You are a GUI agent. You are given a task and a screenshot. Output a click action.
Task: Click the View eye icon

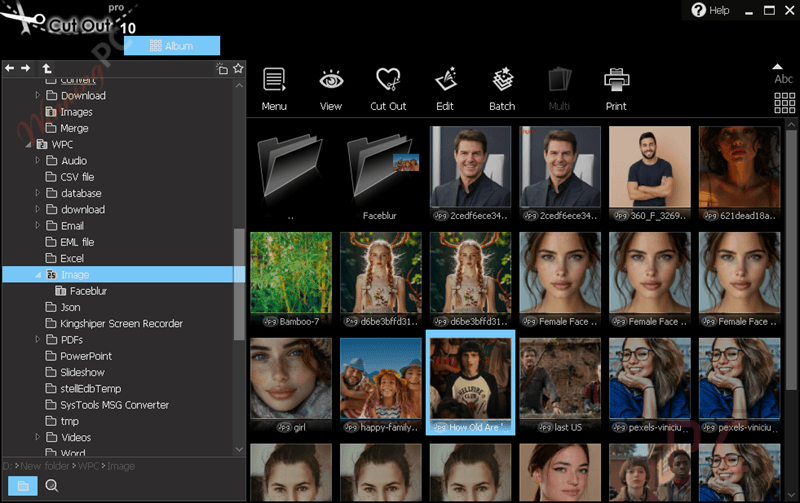click(331, 89)
